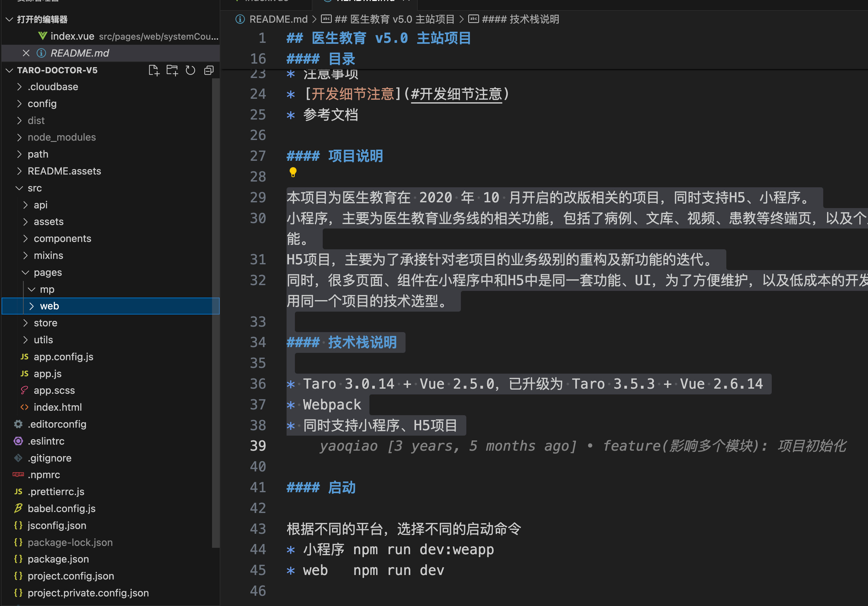The height and width of the screenshot is (606, 868).
Task: Click the 'npm run dev:weapp' line
Action: pyautogui.click(x=390, y=550)
